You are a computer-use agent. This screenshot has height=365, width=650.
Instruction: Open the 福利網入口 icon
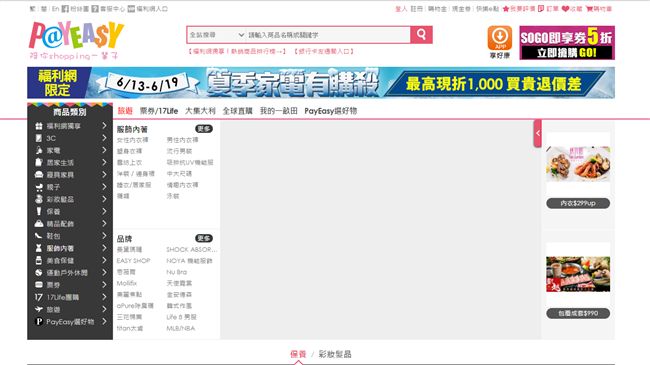click(x=131, y=9)
